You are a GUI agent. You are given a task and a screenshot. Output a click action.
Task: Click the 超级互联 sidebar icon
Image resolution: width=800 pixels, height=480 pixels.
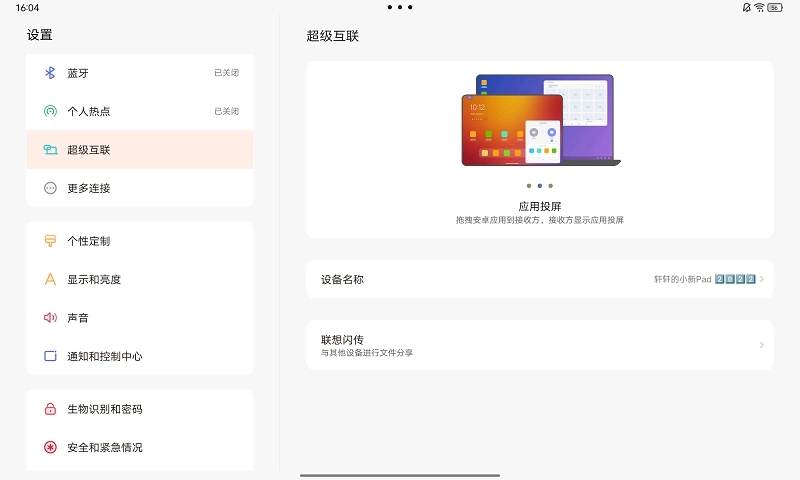click(50, 150)
